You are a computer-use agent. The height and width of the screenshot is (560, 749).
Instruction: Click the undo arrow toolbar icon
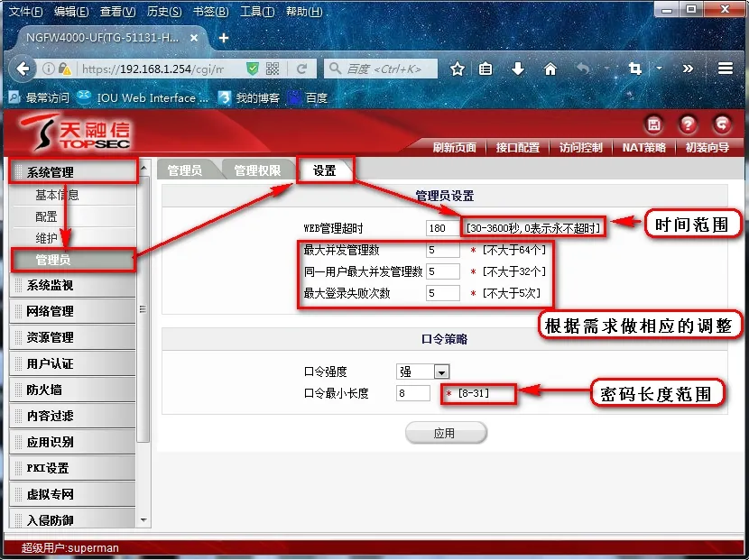point(583,69)
